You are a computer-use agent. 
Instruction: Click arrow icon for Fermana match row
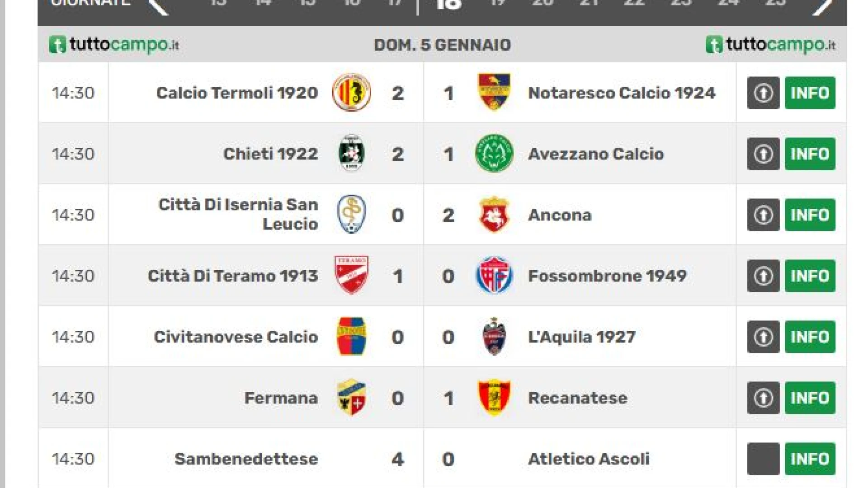coord(763,398)
